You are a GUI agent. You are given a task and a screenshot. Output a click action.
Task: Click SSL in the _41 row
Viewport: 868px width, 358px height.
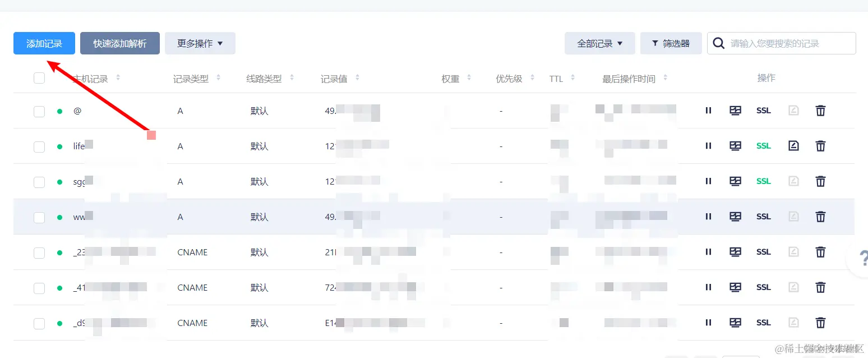click(x=764, y=287)
